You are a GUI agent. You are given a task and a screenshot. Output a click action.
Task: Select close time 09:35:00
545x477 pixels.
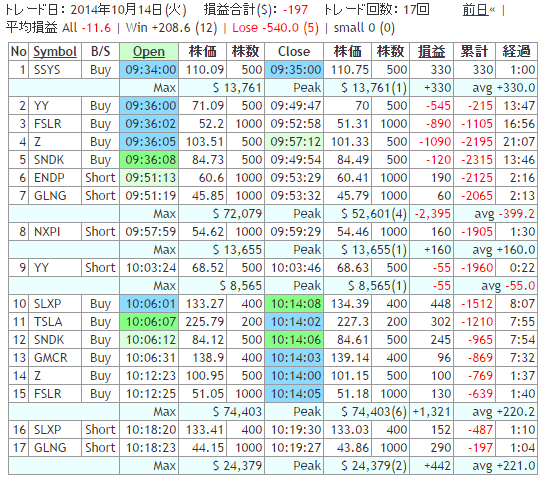coord(295,70)
